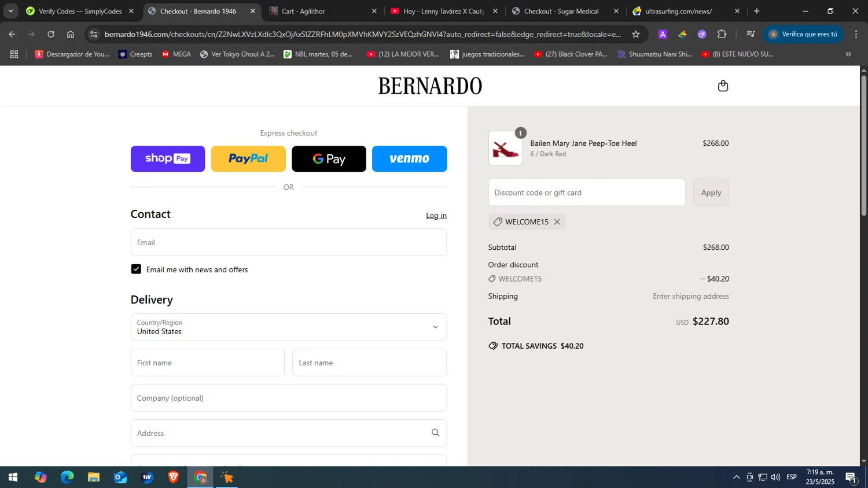Open Bailen Mary Jane heel thumbnail
Viewport: 868px width, 488px height.
pyautogui.click(x=505, y=148)
